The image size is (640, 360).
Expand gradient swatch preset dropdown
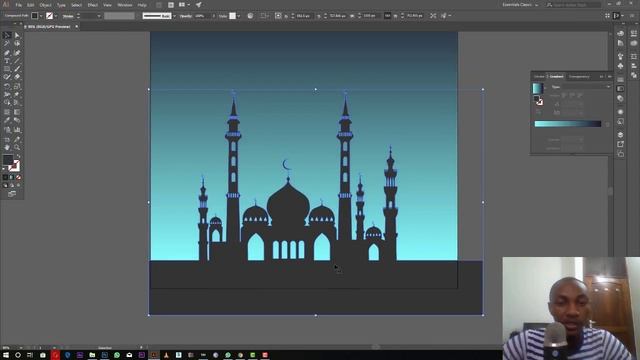click(545, 88)
